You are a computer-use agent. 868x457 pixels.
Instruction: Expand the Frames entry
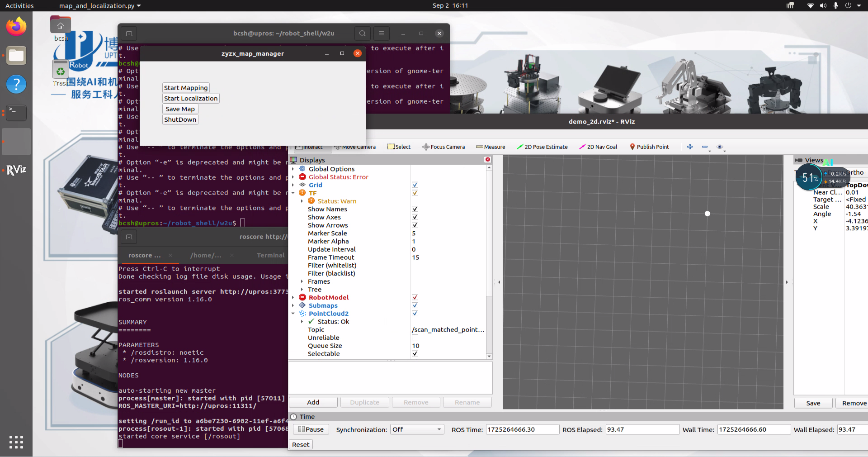[302, 281]
